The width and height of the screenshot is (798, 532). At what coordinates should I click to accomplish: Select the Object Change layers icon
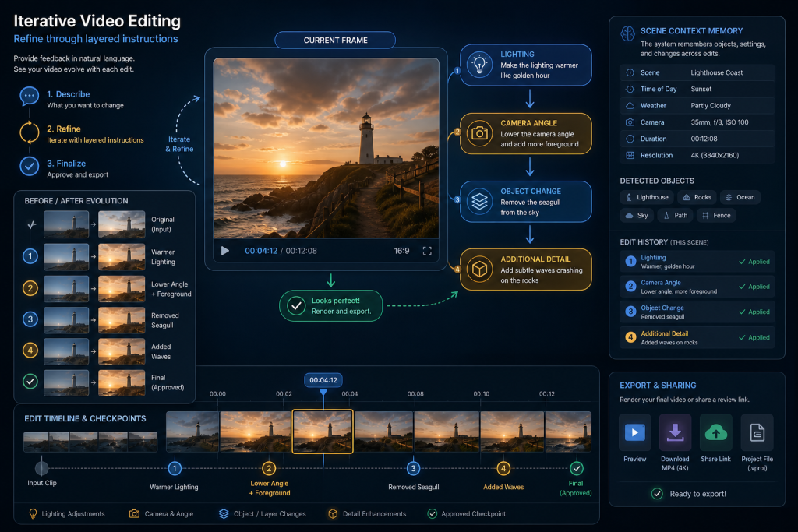tap(479, 202)
